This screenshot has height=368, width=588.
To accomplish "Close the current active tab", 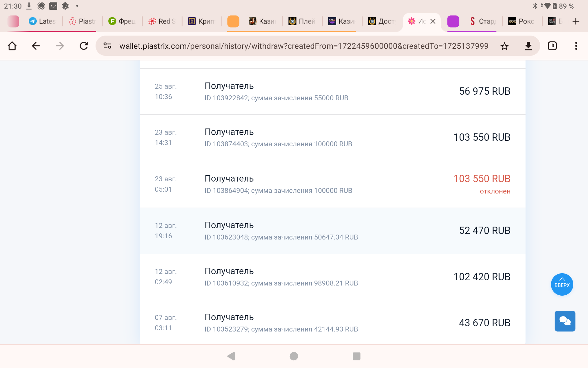I will (433, 21).
